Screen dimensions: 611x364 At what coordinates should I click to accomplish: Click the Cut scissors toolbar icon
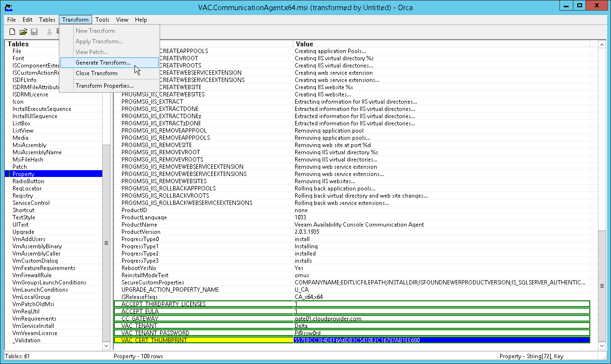[49, 32]
